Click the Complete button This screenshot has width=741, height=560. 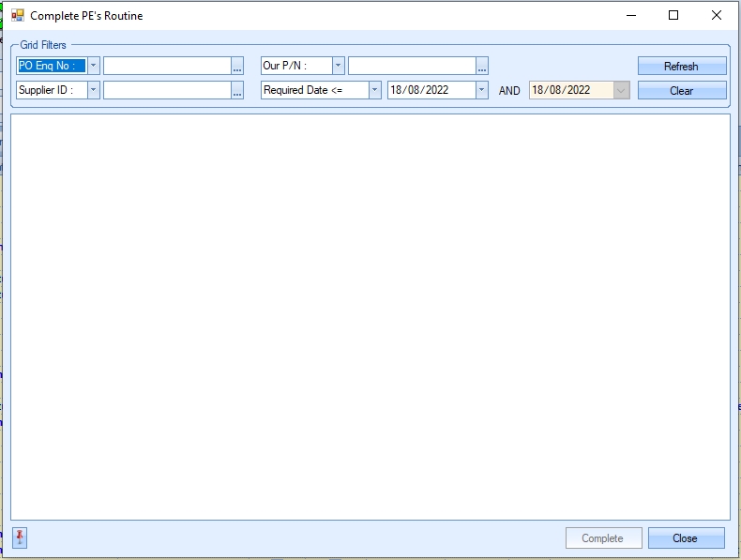coord(603,538)
